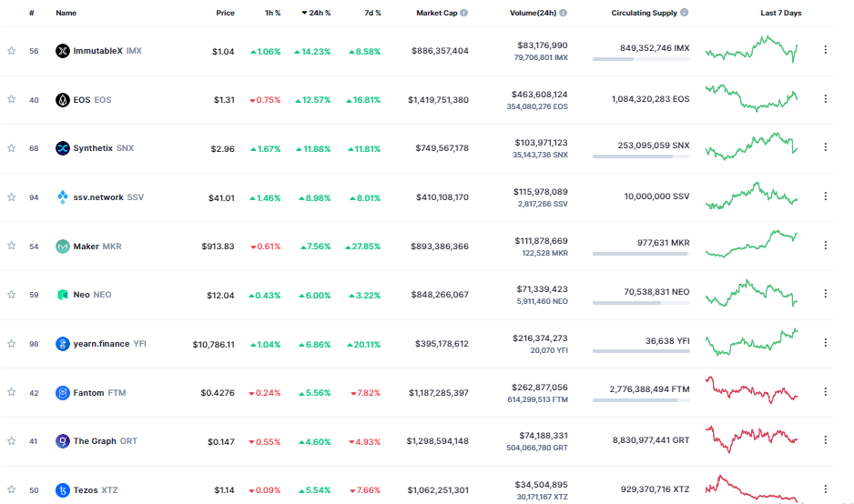
Task: Open more options for ssv.network row
Action: click(x=825, y=196)
